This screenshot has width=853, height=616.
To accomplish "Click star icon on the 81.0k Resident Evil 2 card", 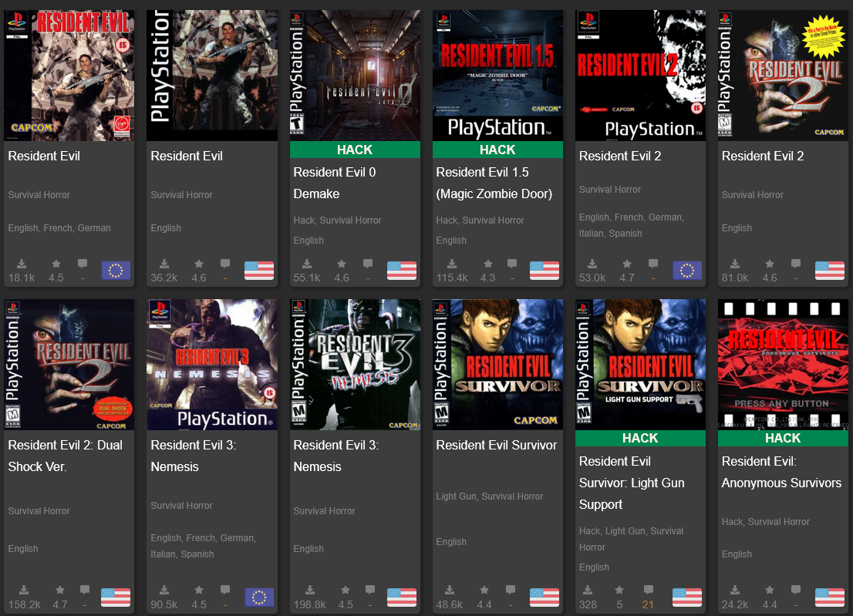I will [769, 264].
